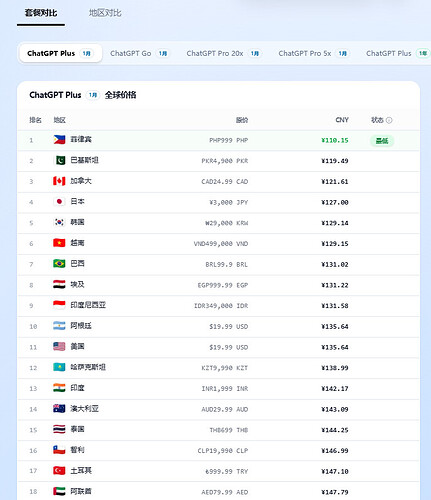This screenshot has width=431, height=500.
Task: Select the ChatGPT Go 1月 plan tab
Action: pyautogui.click(x=139, y=53)
